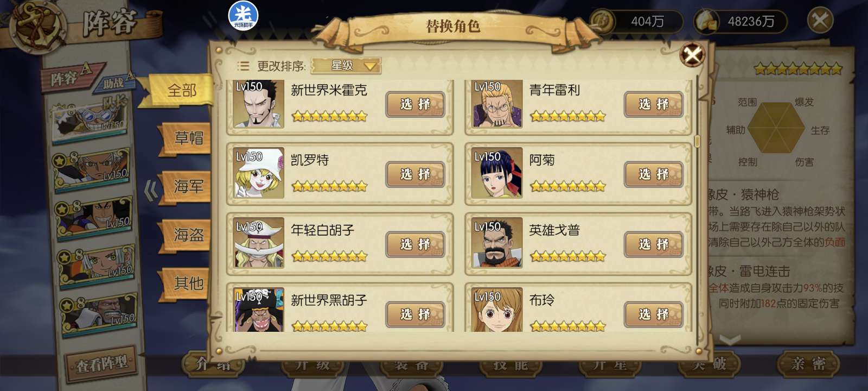The width and height of the screenshot is (868, 391).
Task: Click 新世界米霍克 character portrait
Action: 258,104
